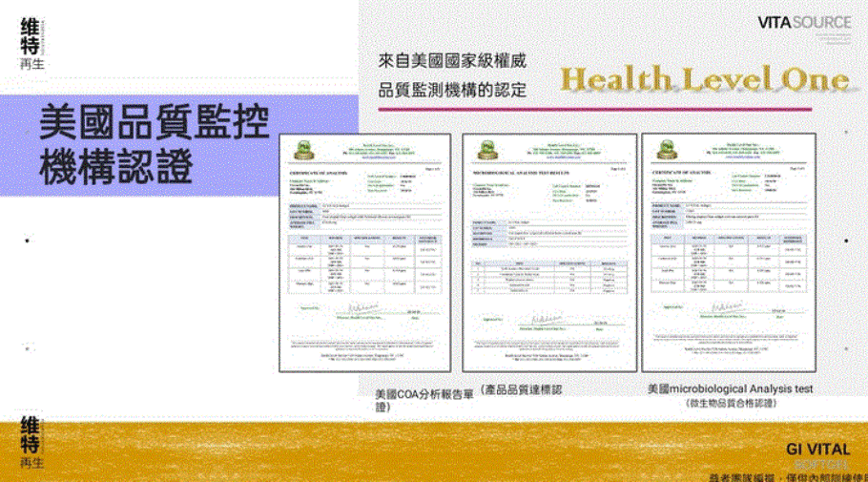The height and width of the screenshot is (482, 868).
Task: Click the seal logo on the third certificate
Action: 667,150
